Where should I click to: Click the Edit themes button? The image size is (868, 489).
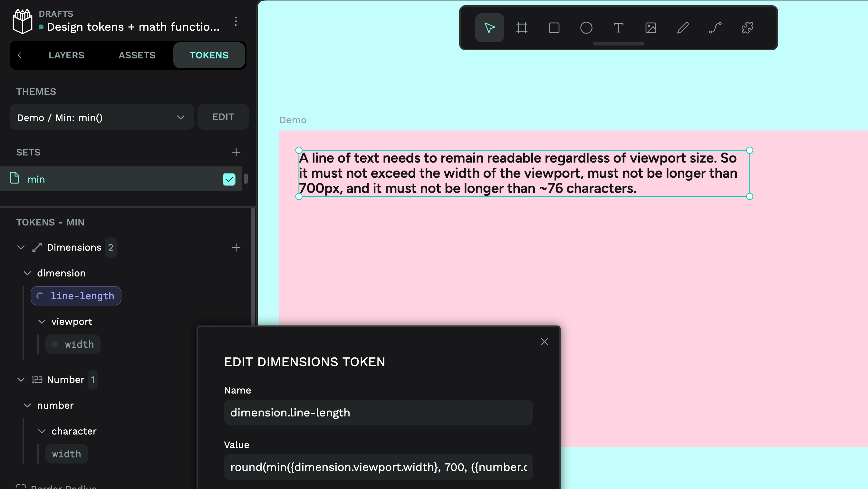(223, 117)
